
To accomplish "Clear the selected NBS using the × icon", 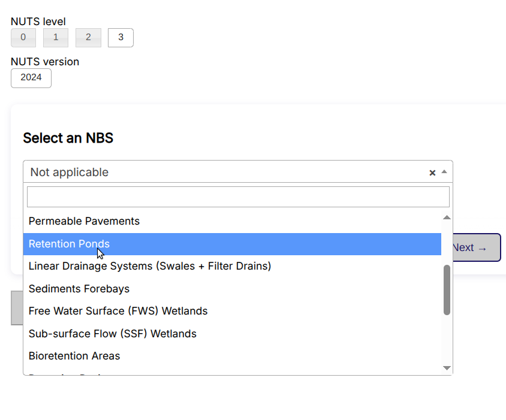I will click(432, 173).
